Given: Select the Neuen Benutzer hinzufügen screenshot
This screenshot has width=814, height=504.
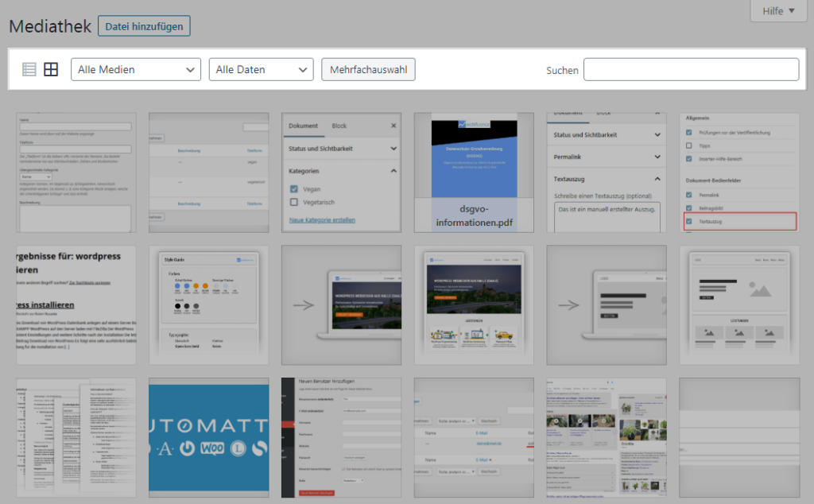Looking at the screenshot, I should point(341,438).
